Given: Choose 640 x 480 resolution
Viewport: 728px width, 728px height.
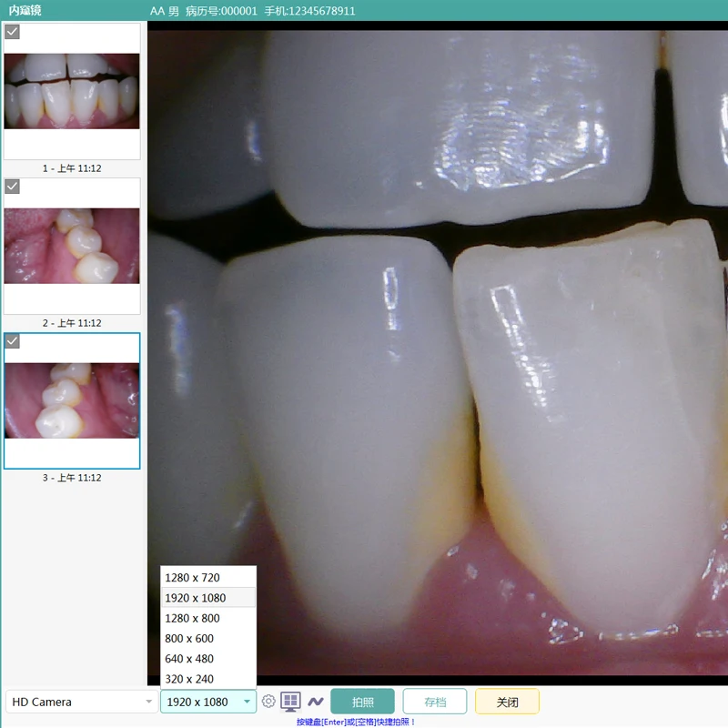Looking at the screenshot, I should pos(208,658).
